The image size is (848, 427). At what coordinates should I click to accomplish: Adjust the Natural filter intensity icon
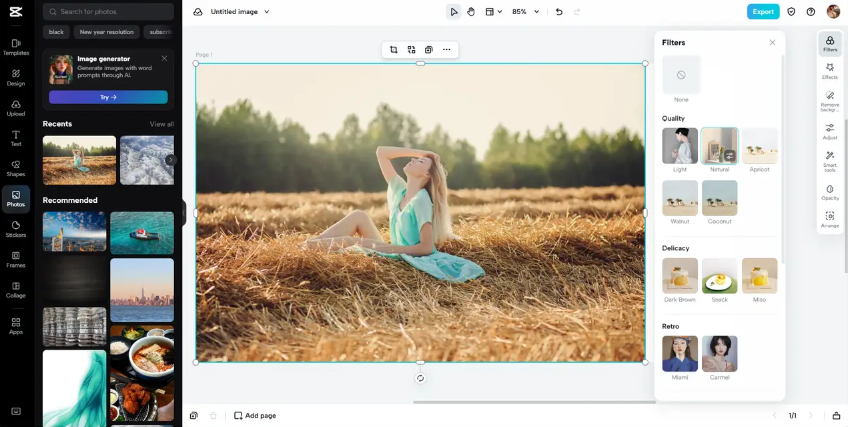click(x=730, y=156)
